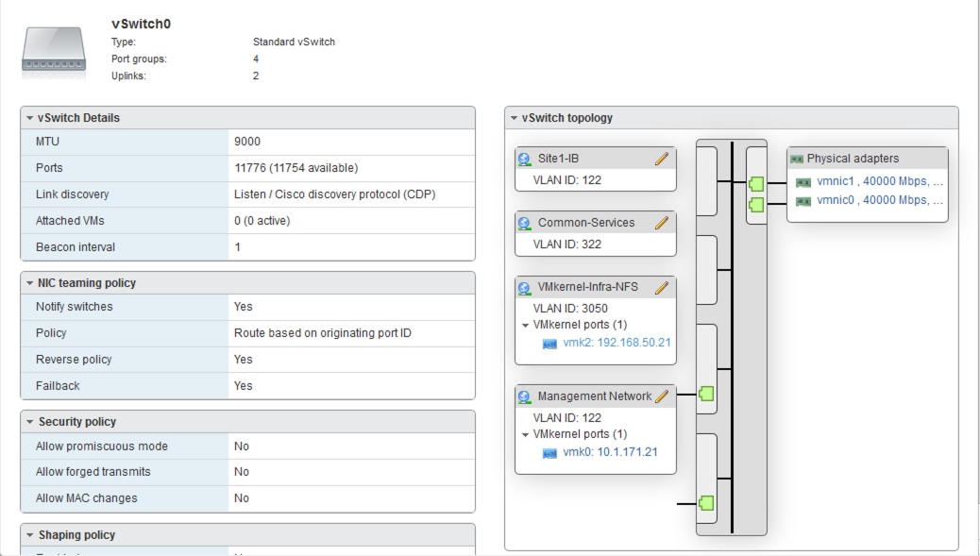The image size is (980, 556).
Task: Open vmk0: 10.1.171.21 link
Action: [x=610, y=451]
